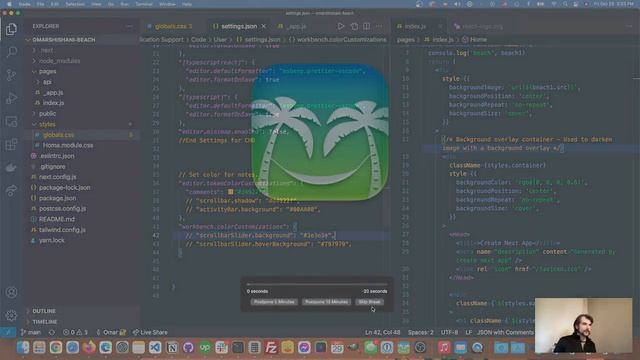The image size is (640, 360).
Task: Open the Search view in activity bar
Action: (x=11, y=51)
